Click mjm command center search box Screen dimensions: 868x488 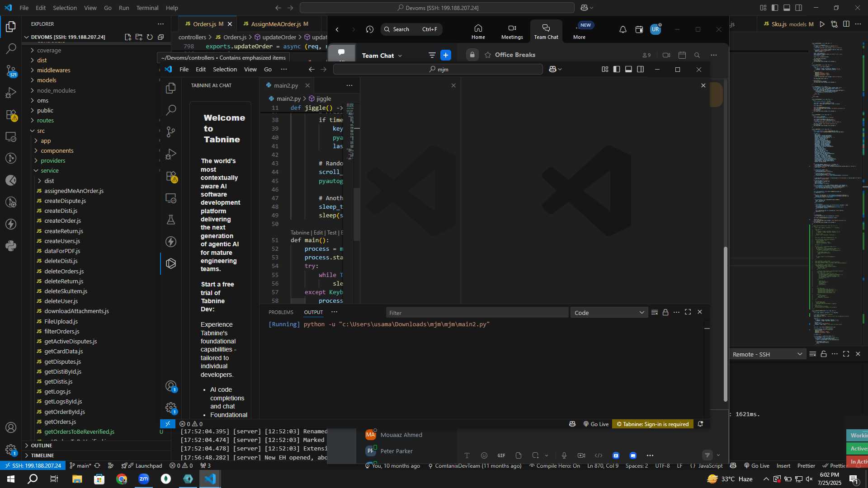[x=438, y=69]
